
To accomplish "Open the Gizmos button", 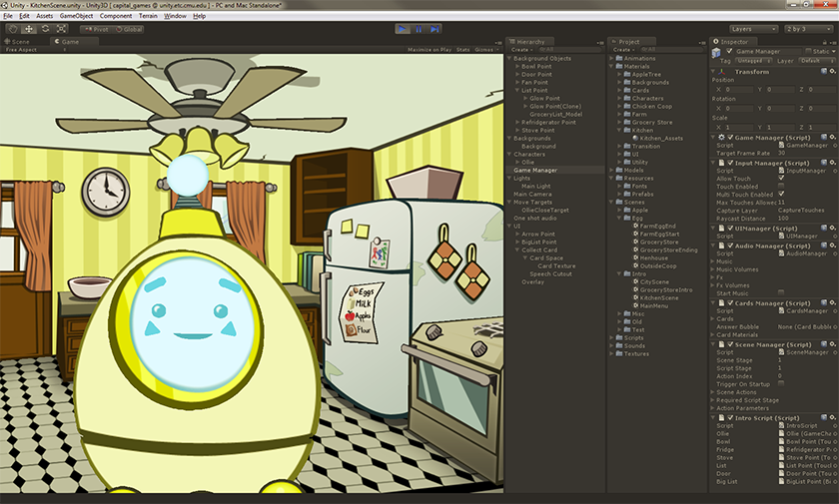I will coord(485,50).
